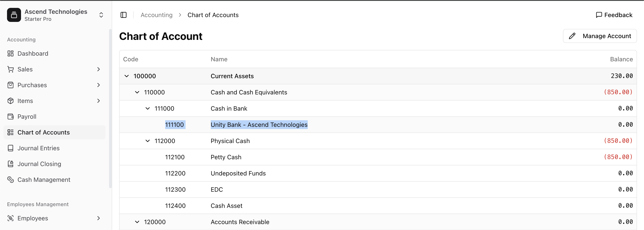This screenshot has height=230, width=644.
Task: Go to Accounting breadcrumb link
Action: pos(156,15)
